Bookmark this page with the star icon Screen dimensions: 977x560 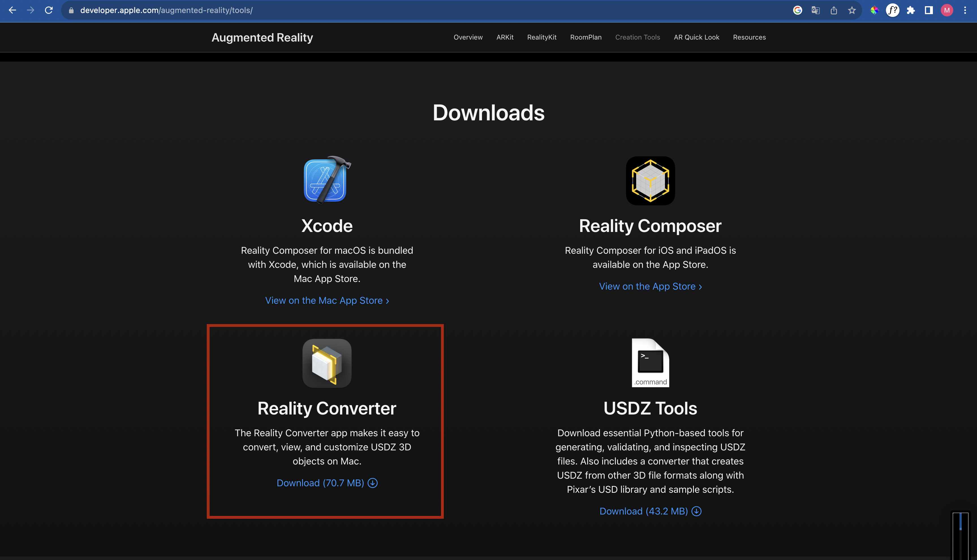pyautogui.click(x=851, y=10)
